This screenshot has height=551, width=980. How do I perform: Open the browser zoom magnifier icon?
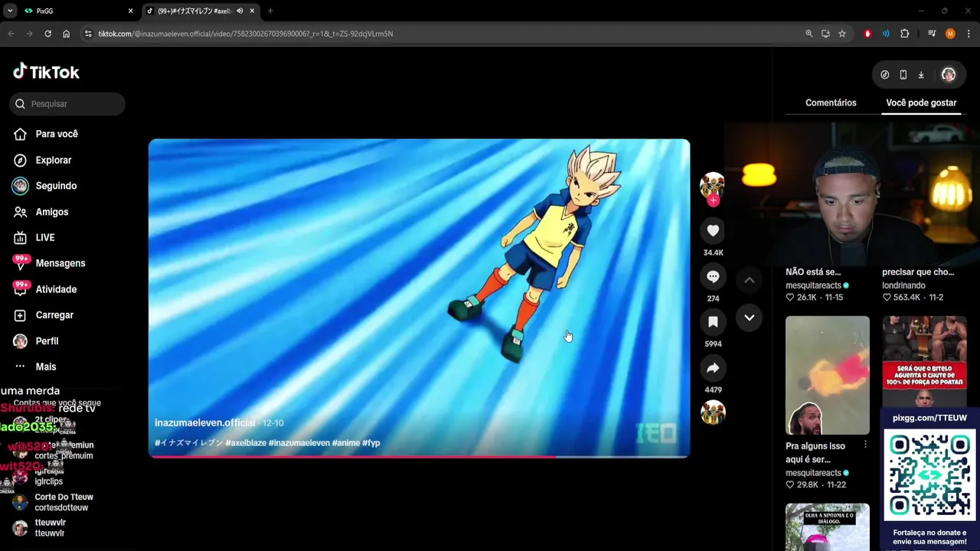[x=809, y=34]
